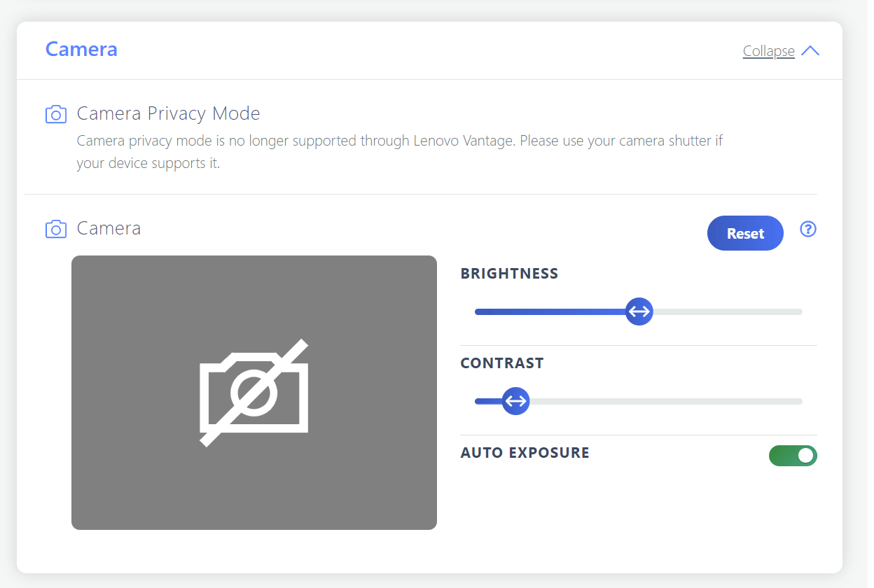Click the Camera section heading title
Screen dimensions: 874x588
(x=81, y=50)
